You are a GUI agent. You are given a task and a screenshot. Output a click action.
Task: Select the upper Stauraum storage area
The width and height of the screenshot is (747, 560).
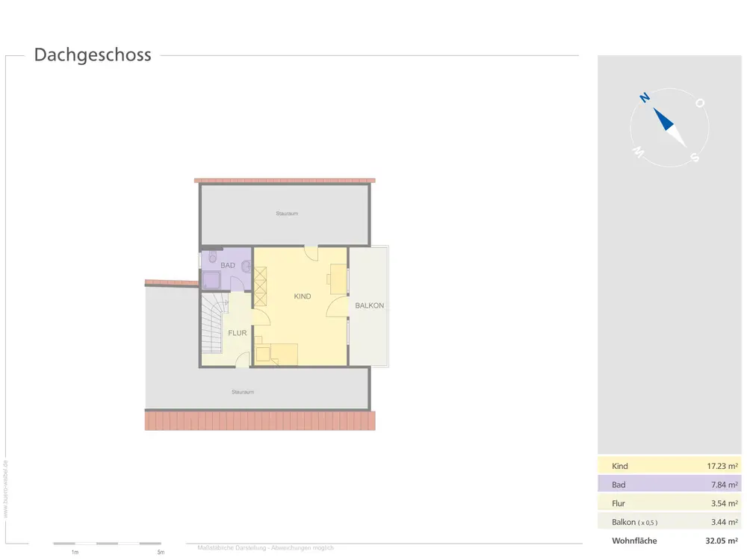pyautogui.click(x=285, y=214)
